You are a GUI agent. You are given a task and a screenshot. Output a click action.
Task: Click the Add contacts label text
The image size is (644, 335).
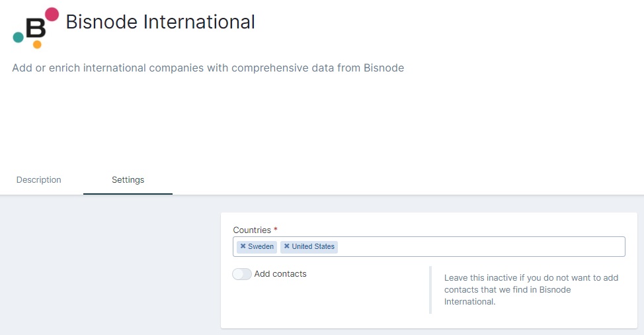click(x=280, y=274)
